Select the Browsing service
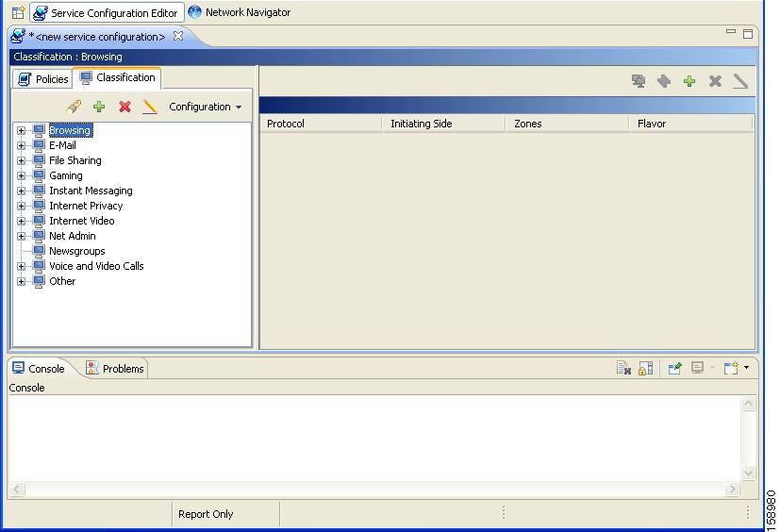The width and height of the screenshot is (780, 532). (70, 130)
